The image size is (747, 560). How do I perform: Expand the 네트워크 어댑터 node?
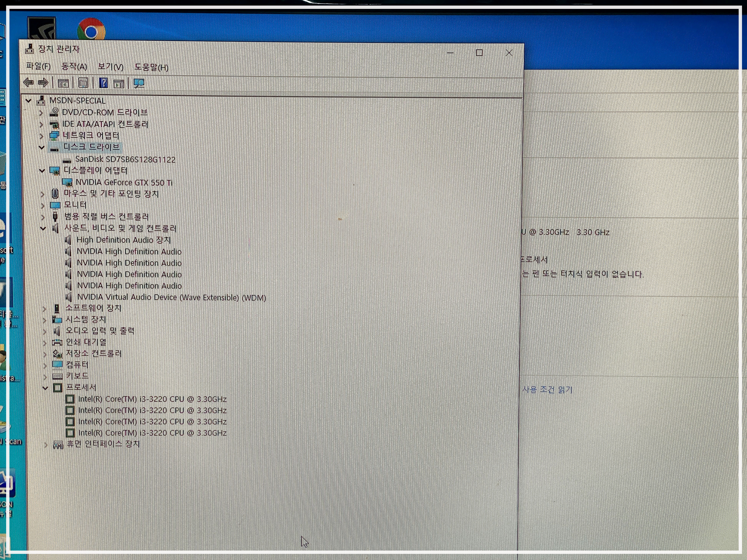point(41,136)
